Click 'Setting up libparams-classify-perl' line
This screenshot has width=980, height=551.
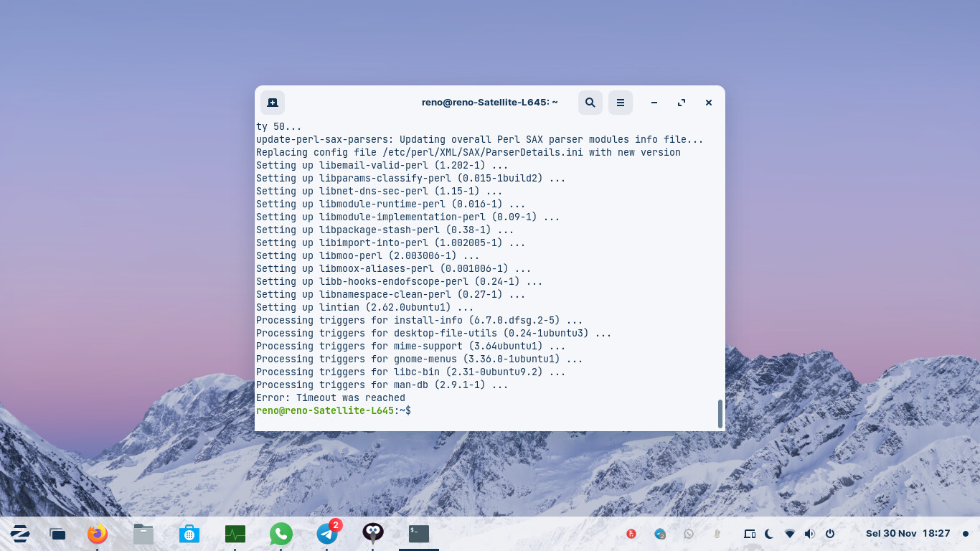tap(410, 178)
